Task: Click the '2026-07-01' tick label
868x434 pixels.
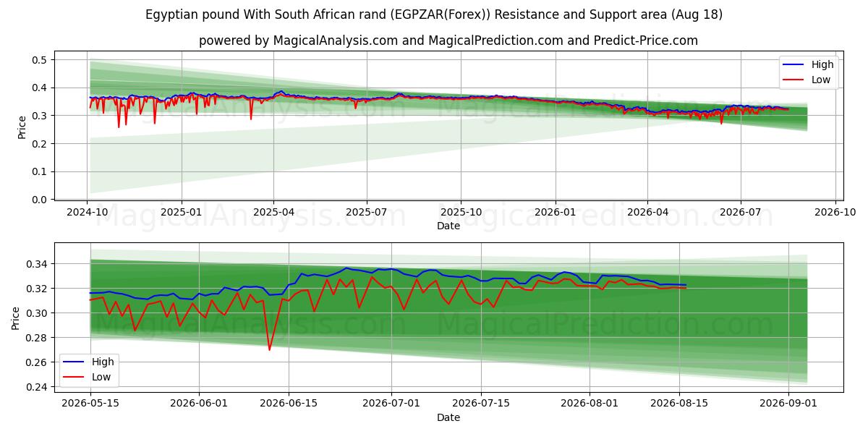Action: (x=391, y=404)
